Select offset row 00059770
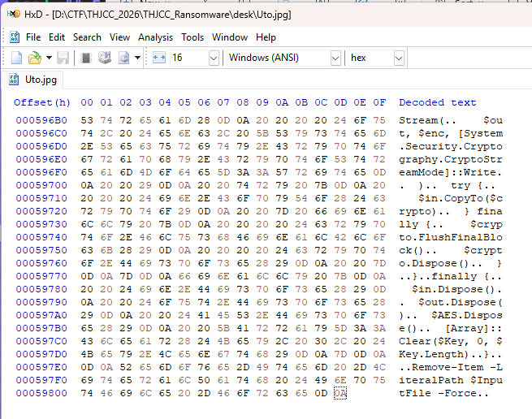 [41, 276]
